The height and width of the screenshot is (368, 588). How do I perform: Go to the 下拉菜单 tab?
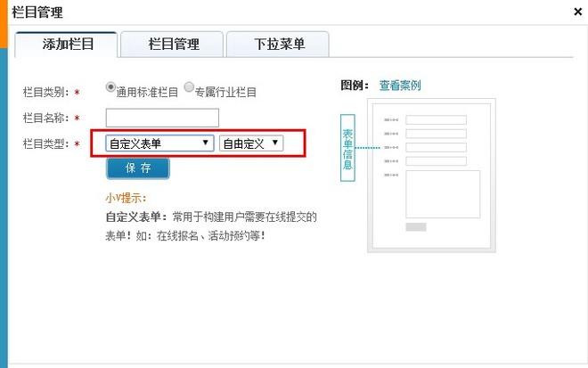point(278,44)
